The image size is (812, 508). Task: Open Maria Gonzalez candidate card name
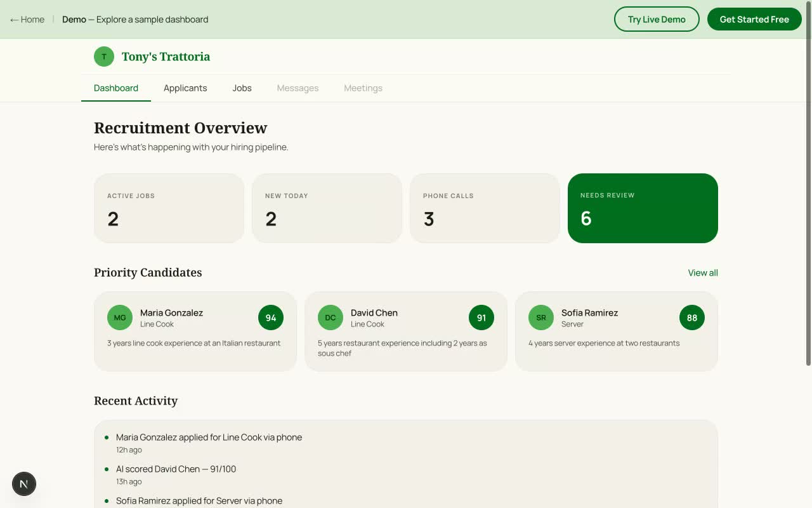(x=171, y=312)
